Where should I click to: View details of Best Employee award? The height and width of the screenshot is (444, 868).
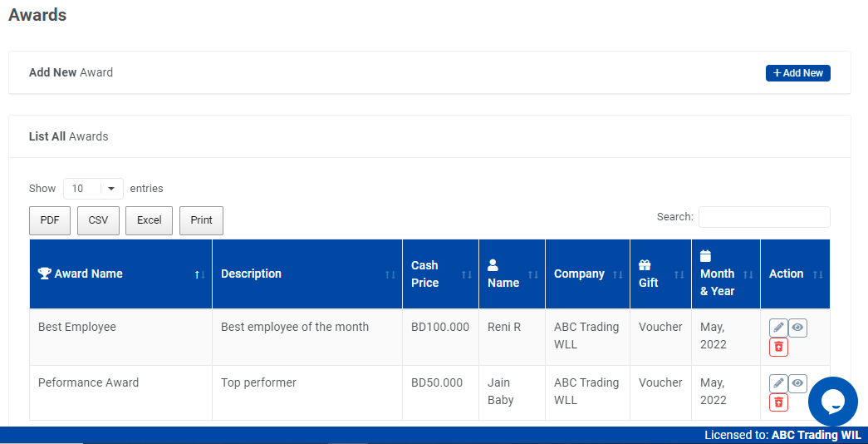point(797,328)
